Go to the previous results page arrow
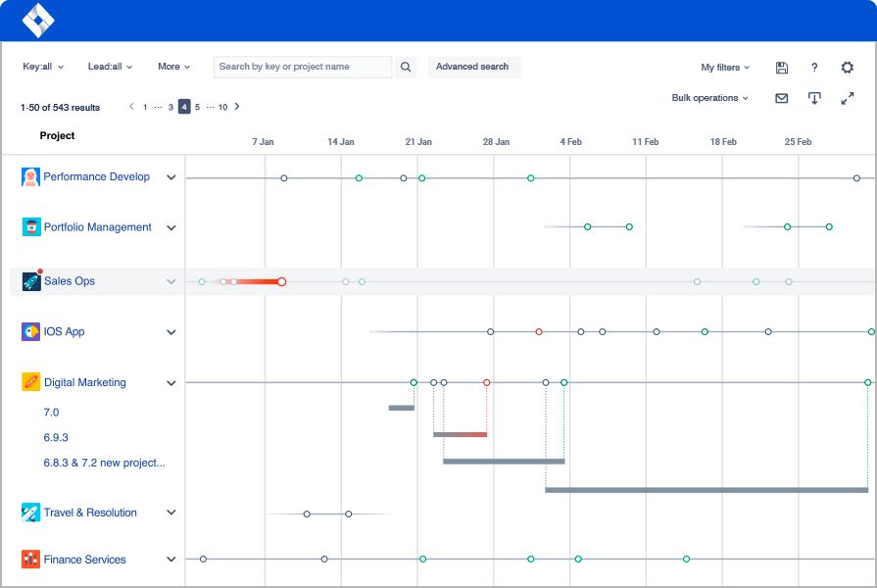Image resolution: width=877 pixels, height=588 pixels. [x=131, y=106]
